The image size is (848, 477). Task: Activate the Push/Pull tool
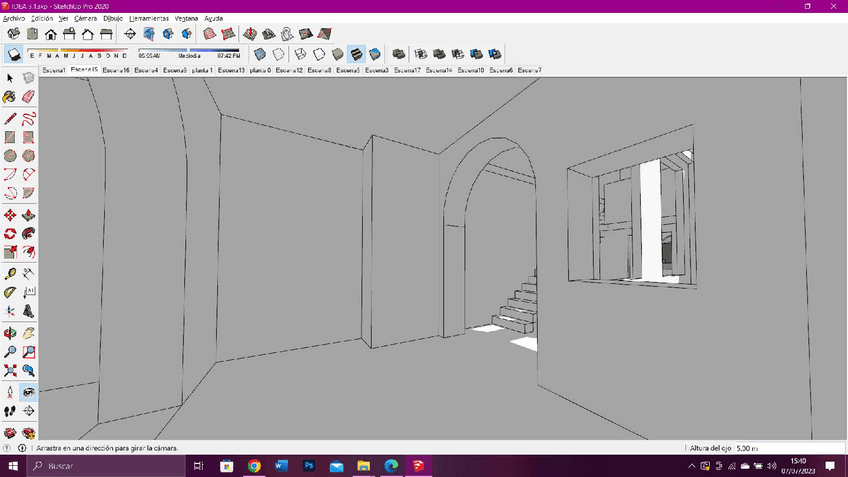tap(28, 214)
